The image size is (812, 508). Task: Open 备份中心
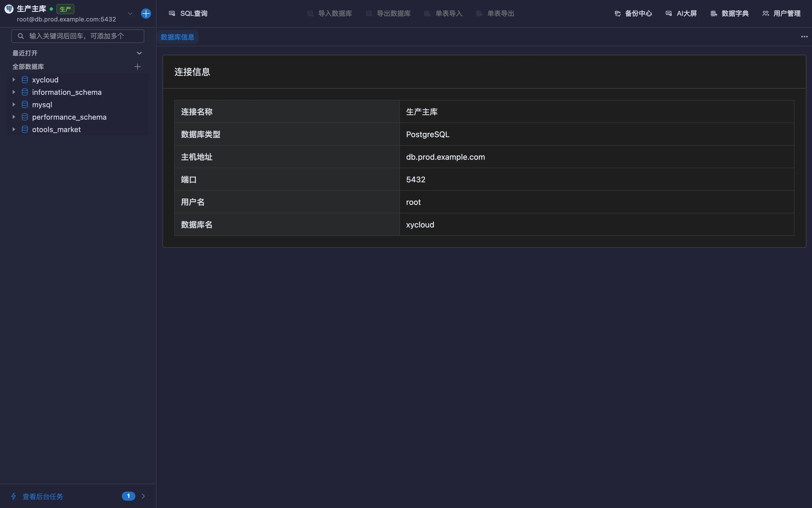[633, 14]
